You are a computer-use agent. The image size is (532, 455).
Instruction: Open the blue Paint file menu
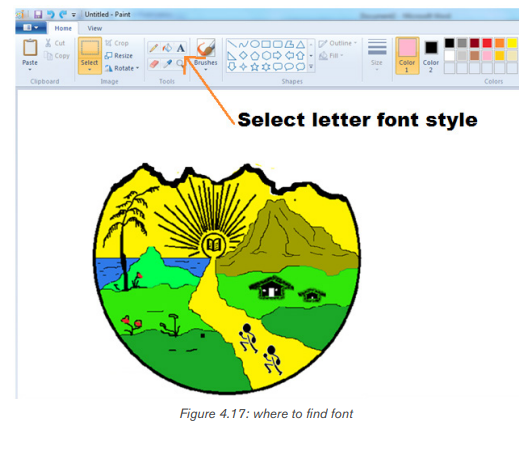click(x=31, y=28)
